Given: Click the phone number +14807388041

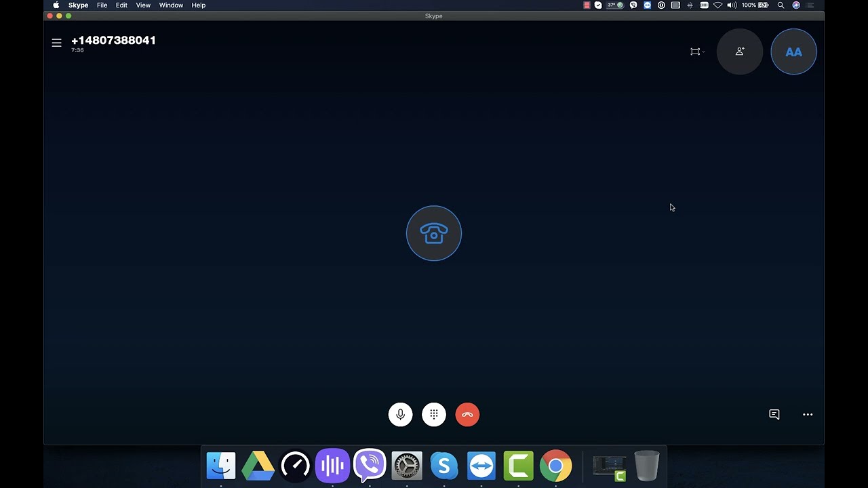Looking at the screenshot, I should pyautogui.click(x=113, y=41).
